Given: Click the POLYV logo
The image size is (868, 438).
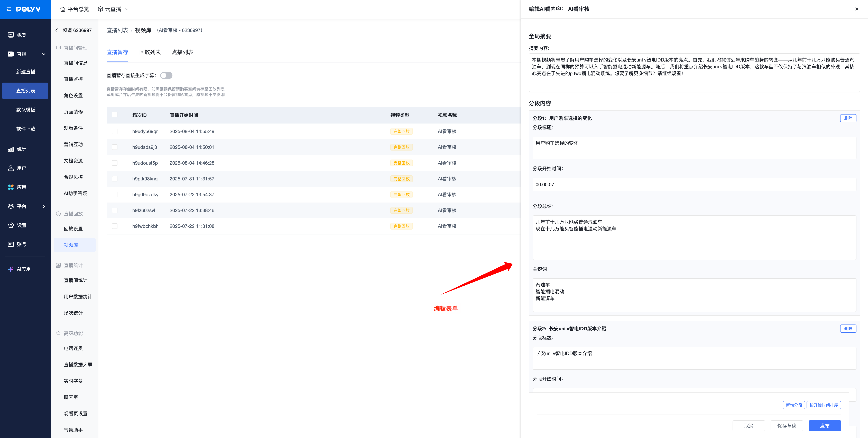Looking at the screenshot, I should (x=28, y=9).
